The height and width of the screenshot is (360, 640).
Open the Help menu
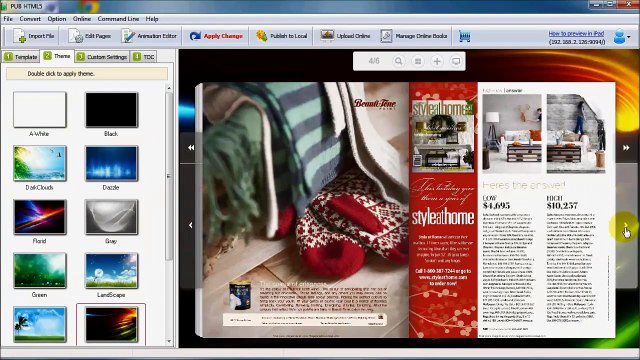[x=152, y=19]
